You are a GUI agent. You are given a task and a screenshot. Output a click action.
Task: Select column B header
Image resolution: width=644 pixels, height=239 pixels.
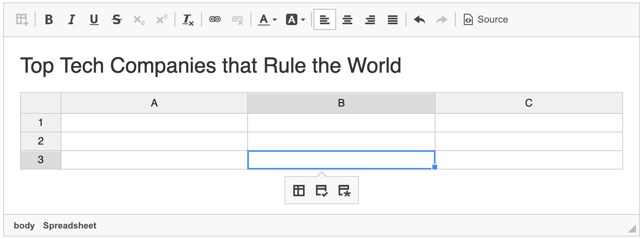point(341,103)
